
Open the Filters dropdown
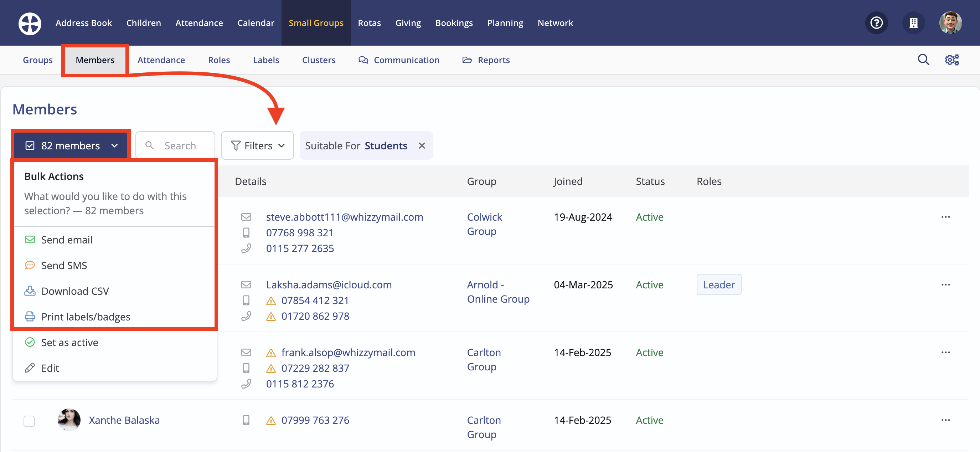click(x=258, y=146)
